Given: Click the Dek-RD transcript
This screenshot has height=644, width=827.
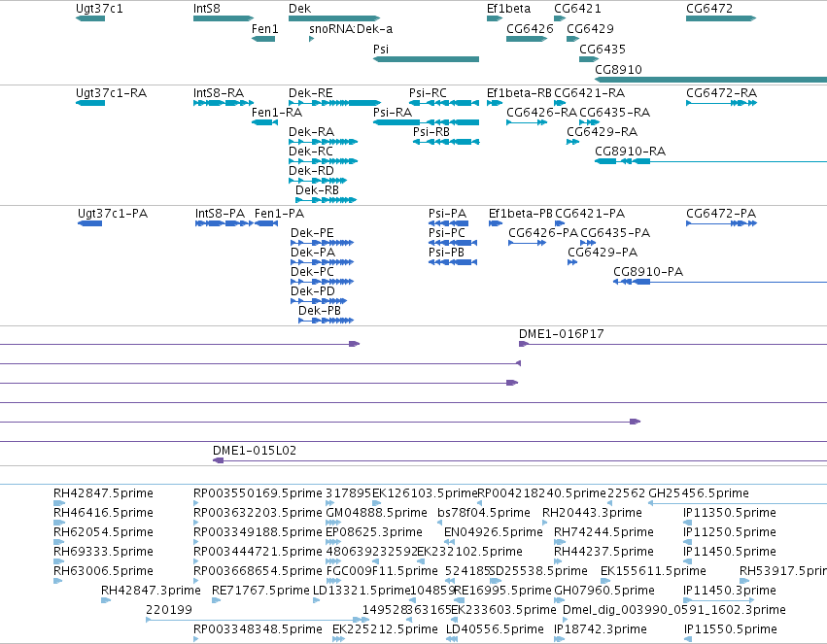Looking at the screenshot, I should [x=318, y=181].
